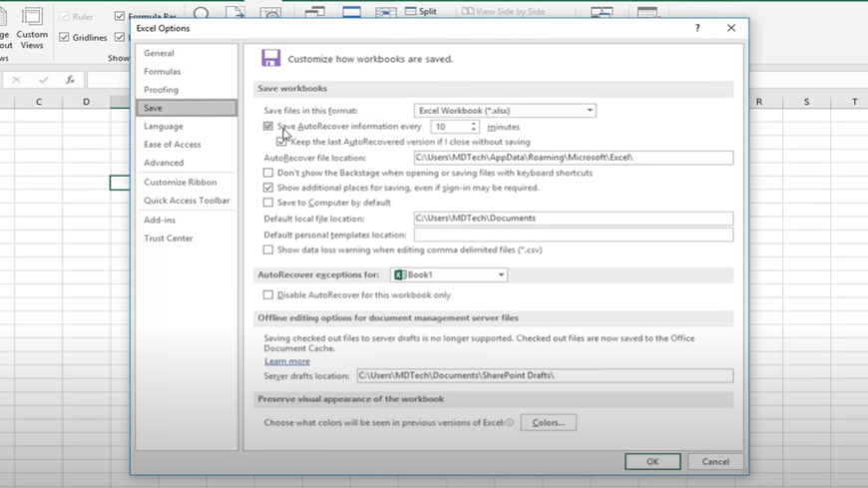This screenshot has height=488, width=868.
Task: Select column D header in worksheet
Action: point(87,102)
